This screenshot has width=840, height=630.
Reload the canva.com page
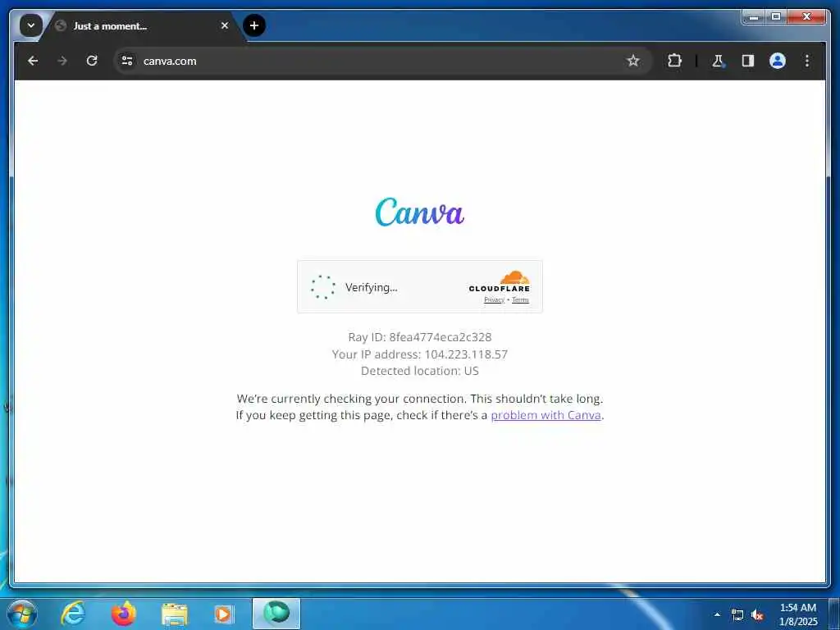click(92, 61)
